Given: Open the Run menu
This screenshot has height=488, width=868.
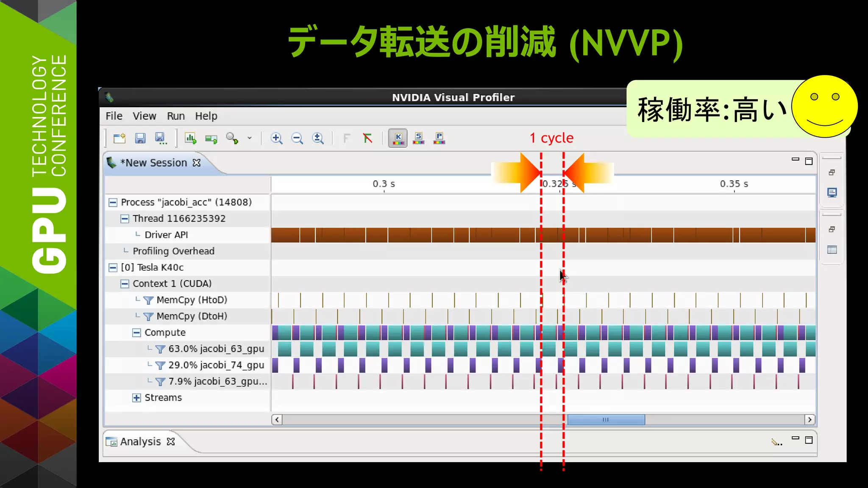Looking at the screenshot, I should coord(176,116).
